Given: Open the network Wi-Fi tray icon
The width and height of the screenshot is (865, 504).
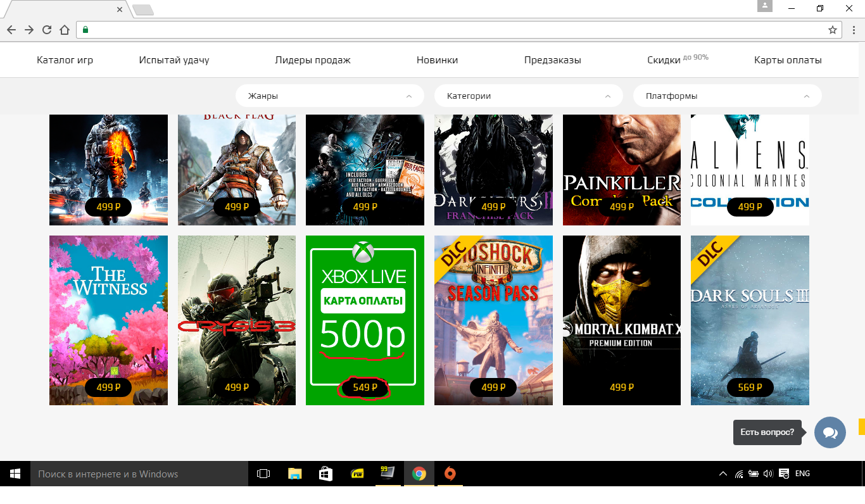Looking at the screenshot, I should pyautogui.click(x=739, y=474).
